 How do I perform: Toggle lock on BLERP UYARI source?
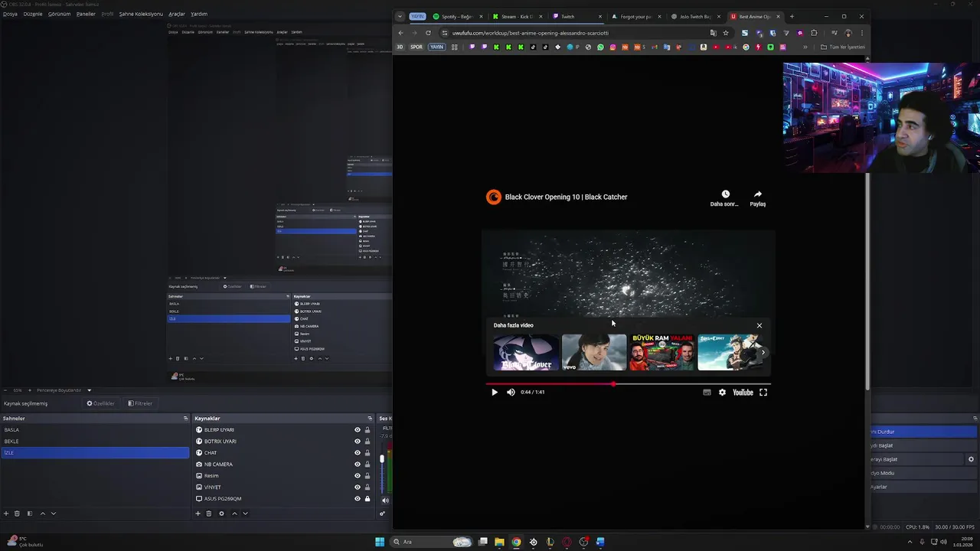tap(367, 430)
